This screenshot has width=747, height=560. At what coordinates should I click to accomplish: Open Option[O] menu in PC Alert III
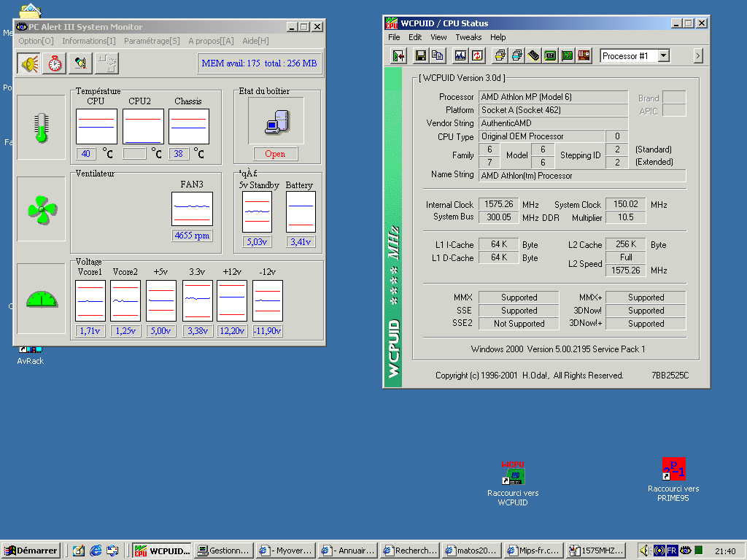[36, 41]
